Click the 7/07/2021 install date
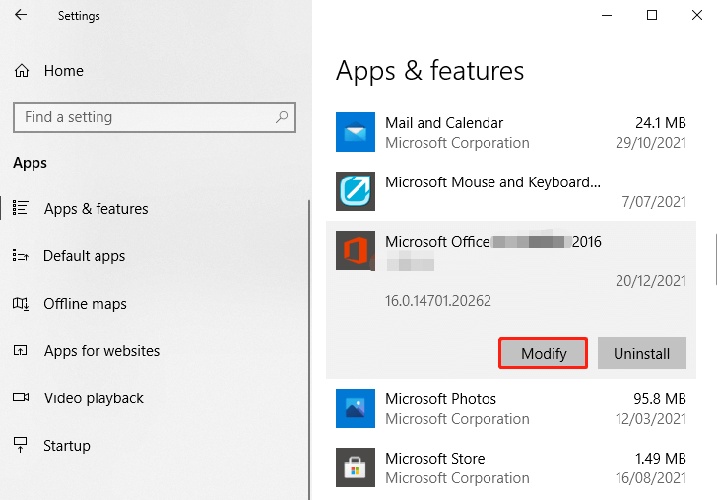The height and width of the screenshot is (500, 717). [x=653, y=201]
